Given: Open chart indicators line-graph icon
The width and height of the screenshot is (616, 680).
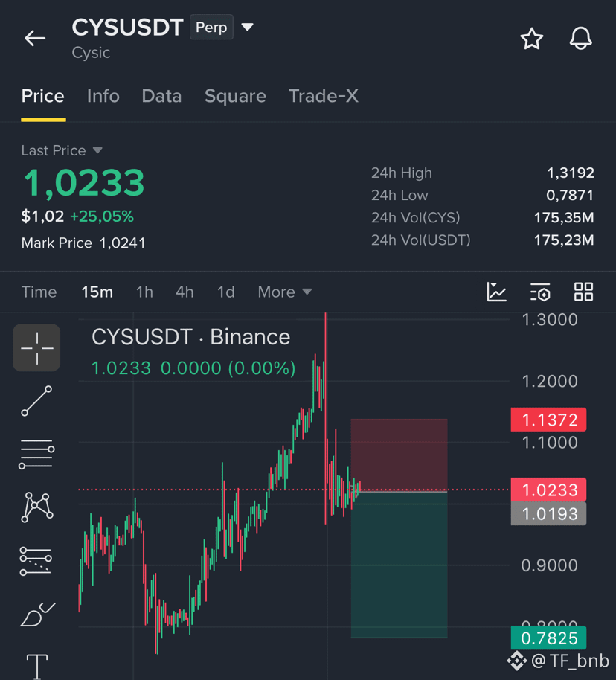Looking at the screenshot, I should click(x=497, y=292).
